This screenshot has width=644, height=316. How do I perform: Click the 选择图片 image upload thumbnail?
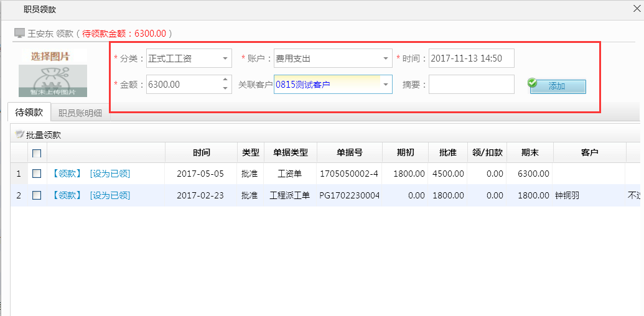(52, 72)
